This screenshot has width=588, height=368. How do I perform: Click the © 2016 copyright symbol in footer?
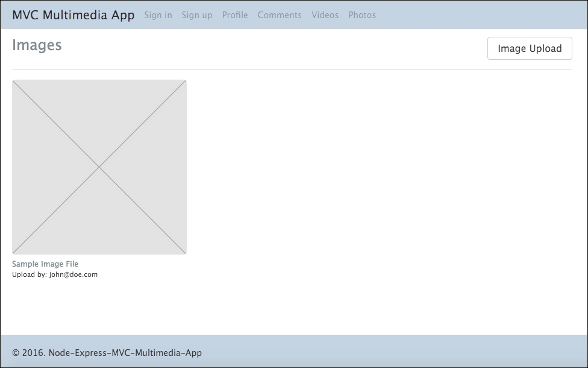pyautogui.click(x=16, y=353)
